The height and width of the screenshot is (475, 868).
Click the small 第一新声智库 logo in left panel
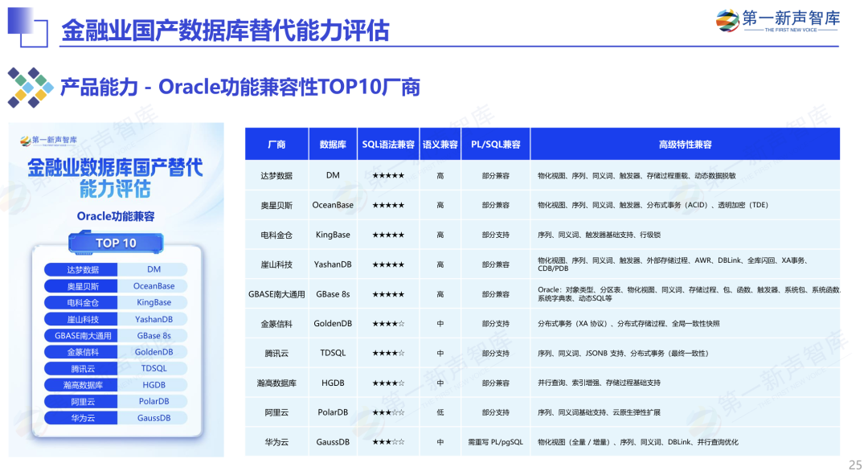point(49,141)
